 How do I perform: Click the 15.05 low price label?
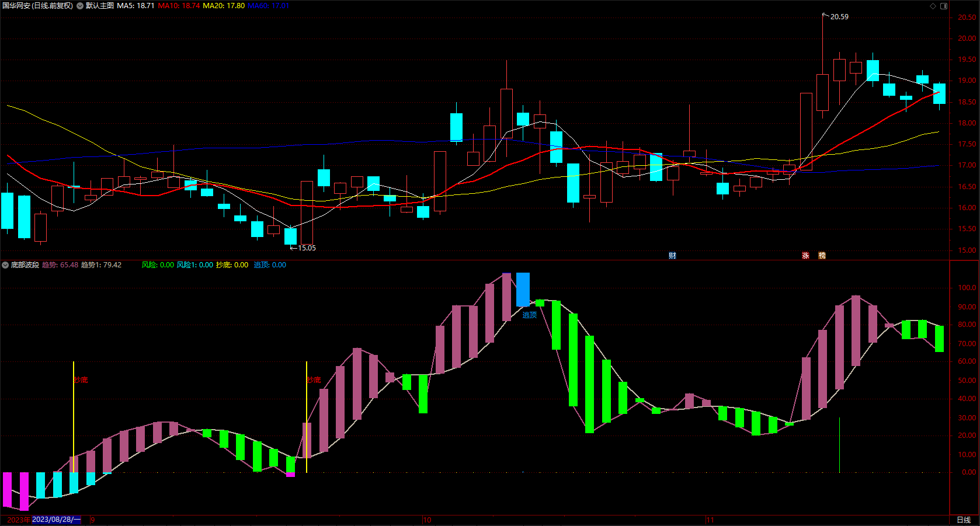(307, 248)
